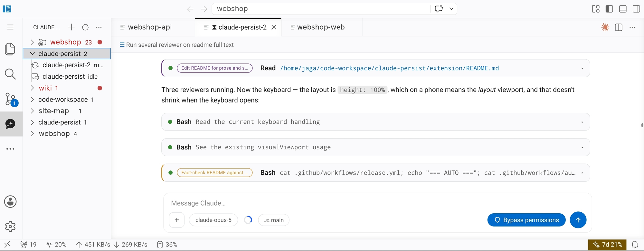The image size is (644, 251).
Task: Expand the code-workspace 1 group
Action: 32,100
